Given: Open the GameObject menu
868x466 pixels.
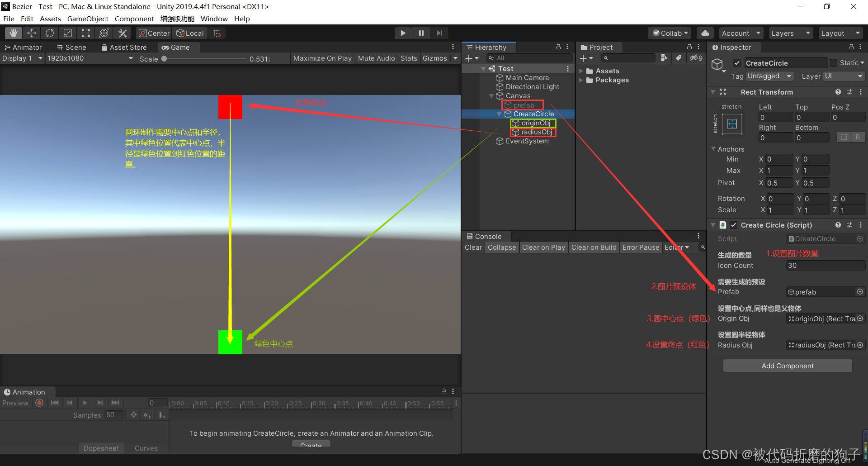Looking at the screenshot, I should click(x=88, y=19).
